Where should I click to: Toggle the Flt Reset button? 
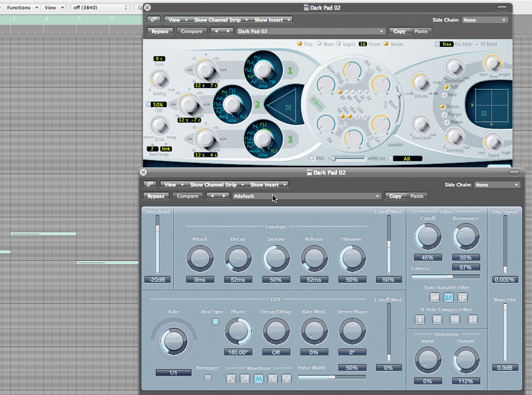[476, 44]
